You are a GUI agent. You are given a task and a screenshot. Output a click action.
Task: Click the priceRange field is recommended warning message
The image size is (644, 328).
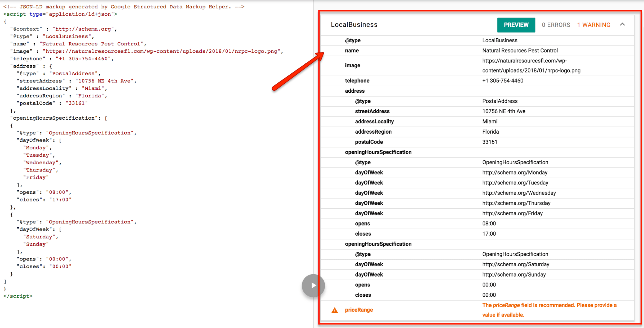pos(549,310)
